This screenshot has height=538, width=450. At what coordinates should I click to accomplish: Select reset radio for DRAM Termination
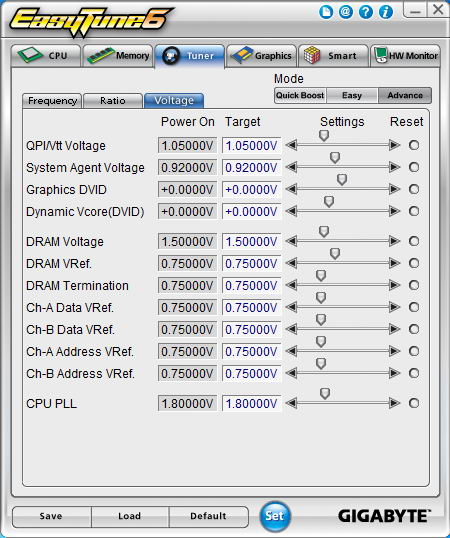(414, 285)
